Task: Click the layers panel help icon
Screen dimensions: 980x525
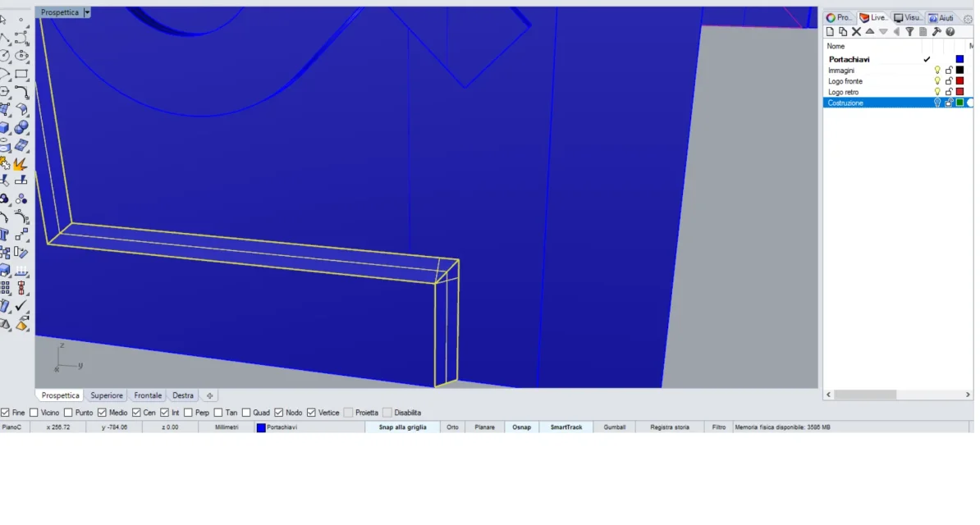Action: (x=950, y=32)
